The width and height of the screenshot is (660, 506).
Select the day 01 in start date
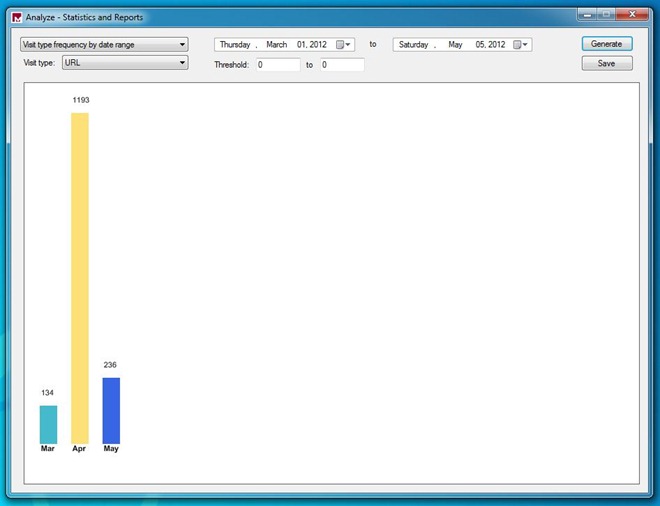tap(302, 45)
